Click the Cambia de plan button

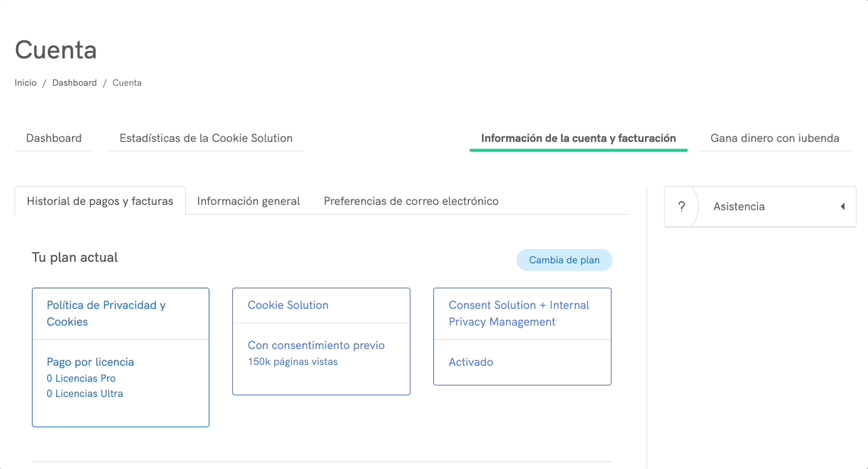pos(564,260)
